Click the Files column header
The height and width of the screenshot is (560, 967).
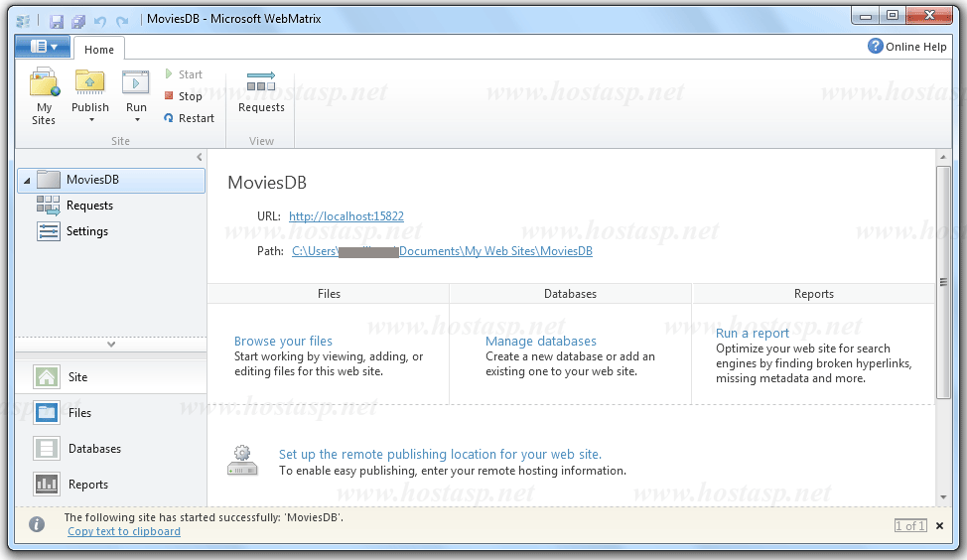click(329, 294)
